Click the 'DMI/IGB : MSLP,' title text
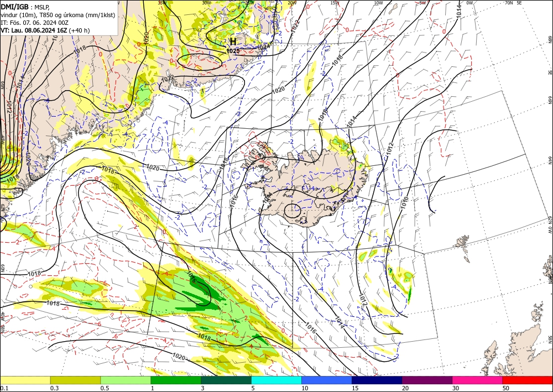The height and width of the screenshot is (392, 553). coord(25,7)
